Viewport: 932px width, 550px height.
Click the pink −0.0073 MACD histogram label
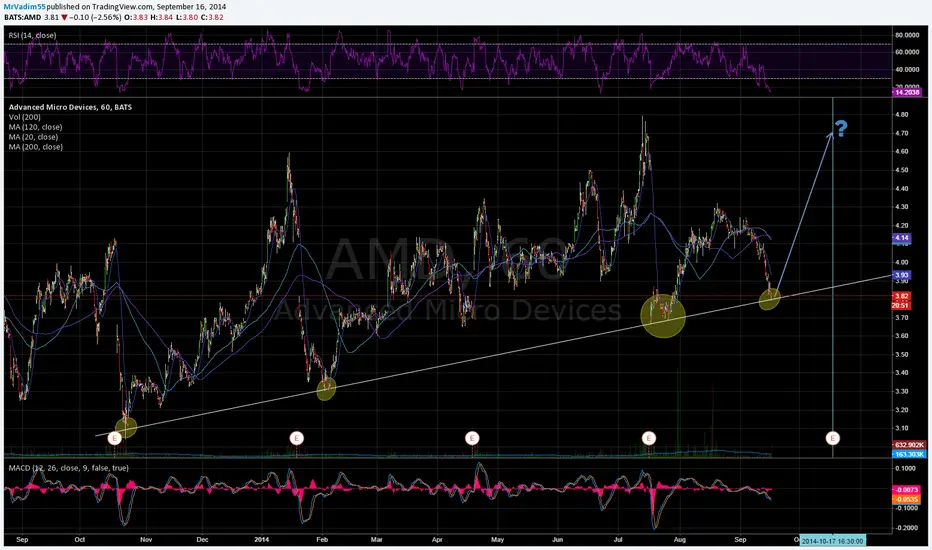907,490
